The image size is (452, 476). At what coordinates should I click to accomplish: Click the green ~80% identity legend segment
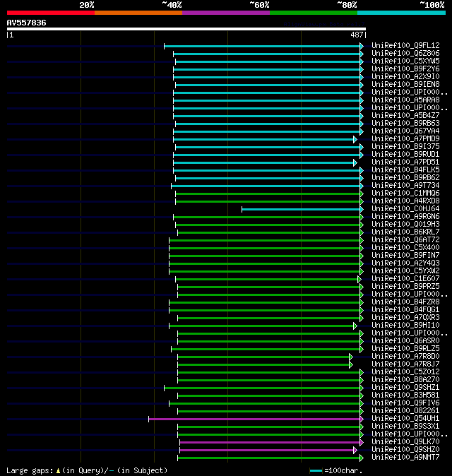point(314,13)
